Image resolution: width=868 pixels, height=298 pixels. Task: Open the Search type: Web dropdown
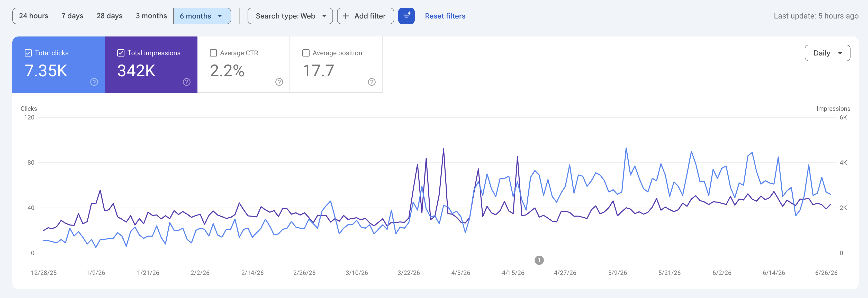pos(290,16)
